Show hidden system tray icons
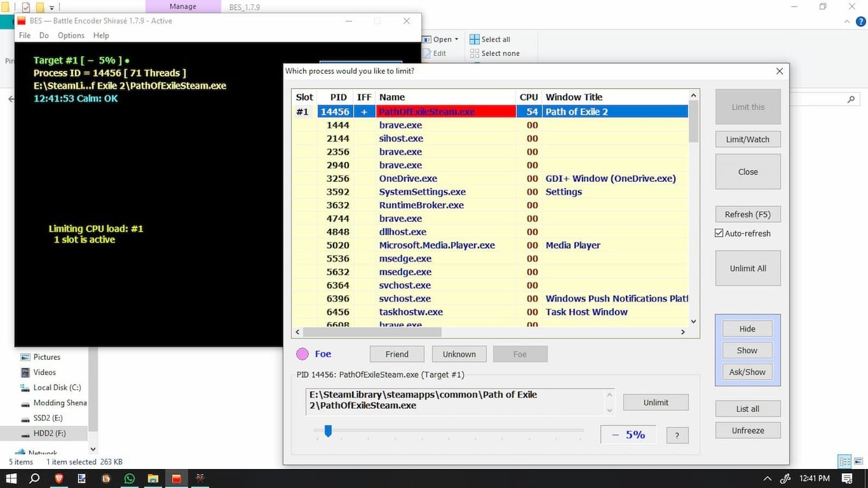 [767, 478]
